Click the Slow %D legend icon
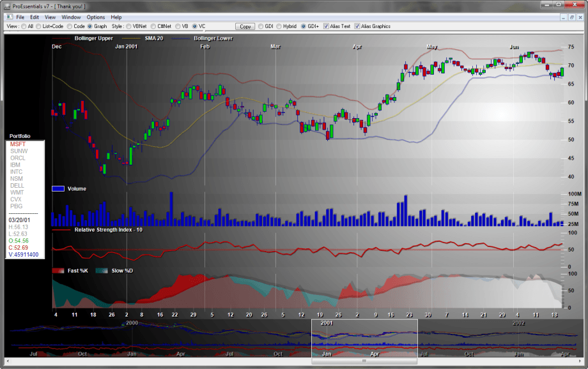This screenshot has width=588, height=369. pos(102,271)
